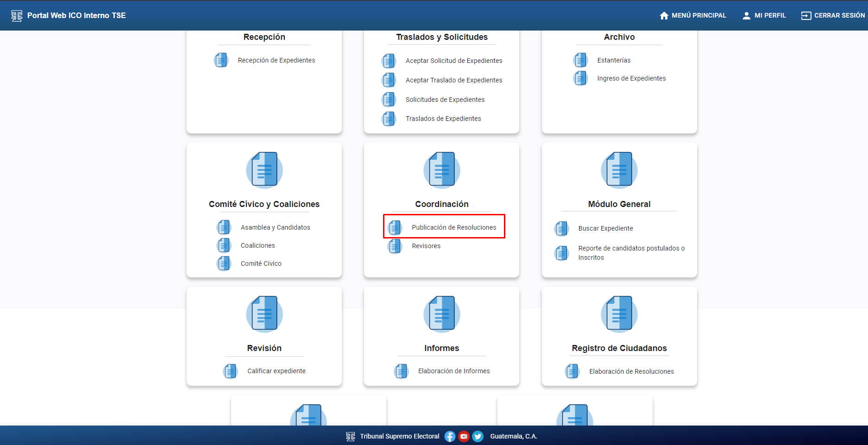Viewport: 868px width, 445px height.
Task: Click the Recepción de Expedientes document icon
Action: pos(221,60)
